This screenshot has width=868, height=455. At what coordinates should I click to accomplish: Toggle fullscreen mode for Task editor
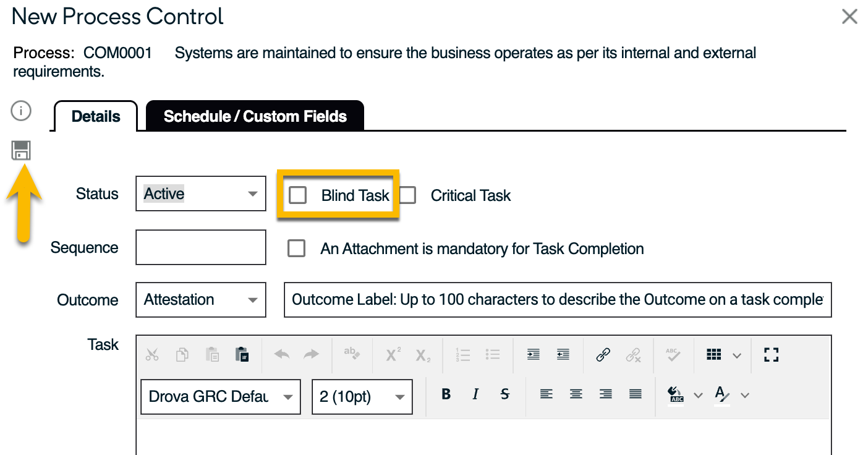point(771,355)
